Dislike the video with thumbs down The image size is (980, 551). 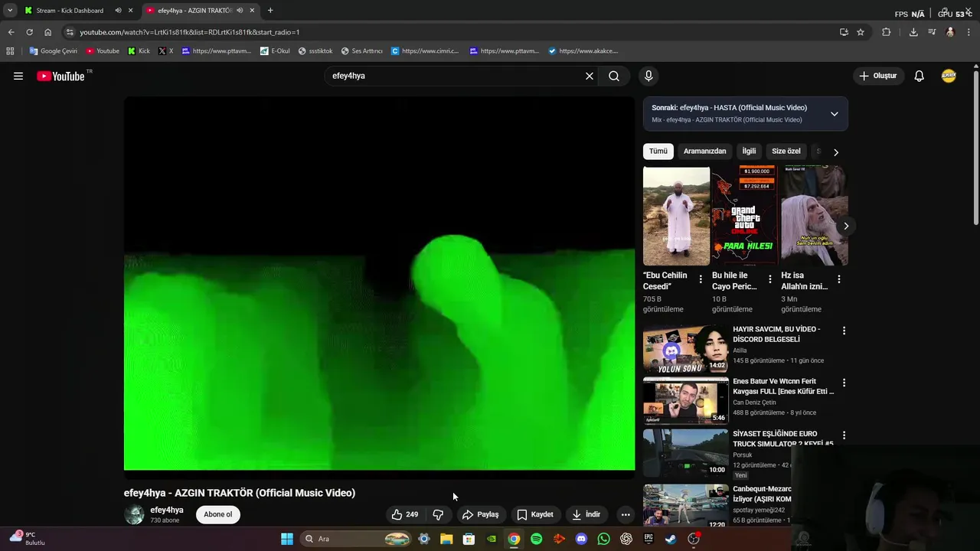438,514
